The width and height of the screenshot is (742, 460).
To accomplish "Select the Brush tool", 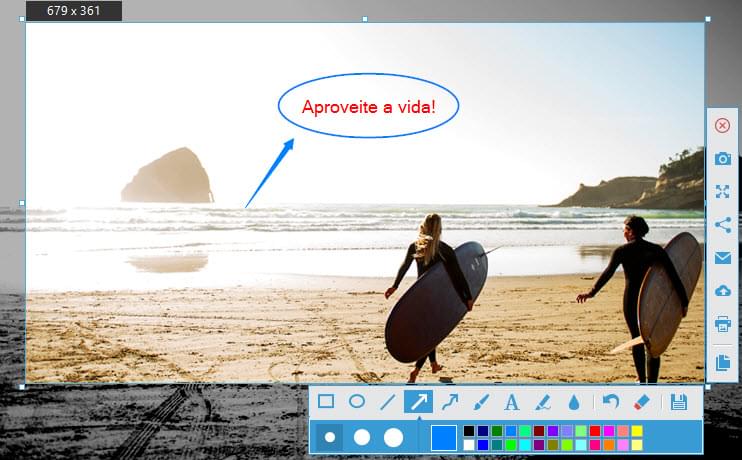I will click(x=480, y=402).
